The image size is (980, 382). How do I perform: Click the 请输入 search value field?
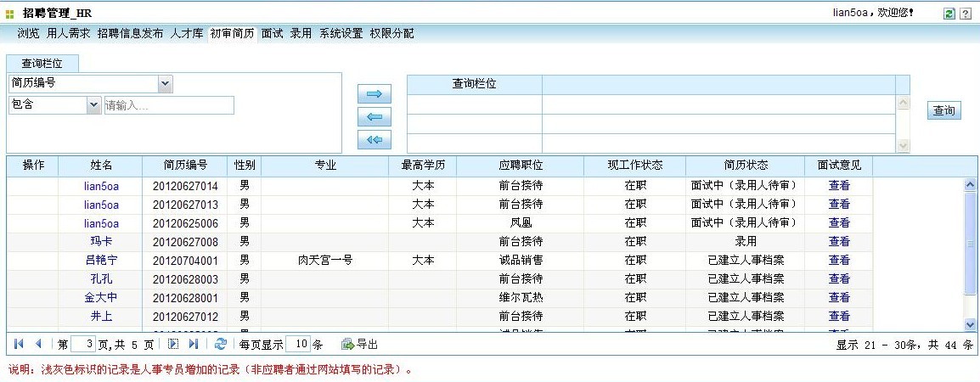tap(168, 105)
